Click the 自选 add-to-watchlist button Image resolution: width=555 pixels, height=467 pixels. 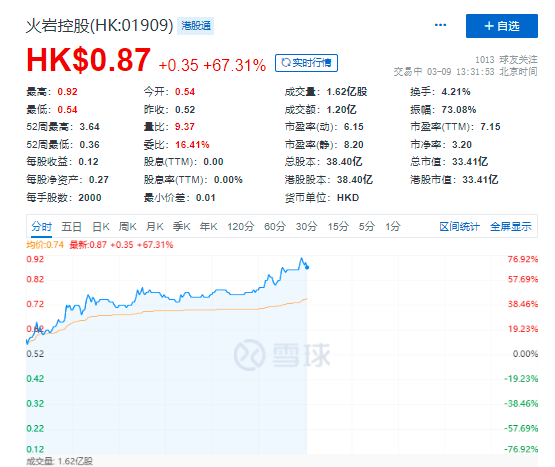(x=502, y=26)
